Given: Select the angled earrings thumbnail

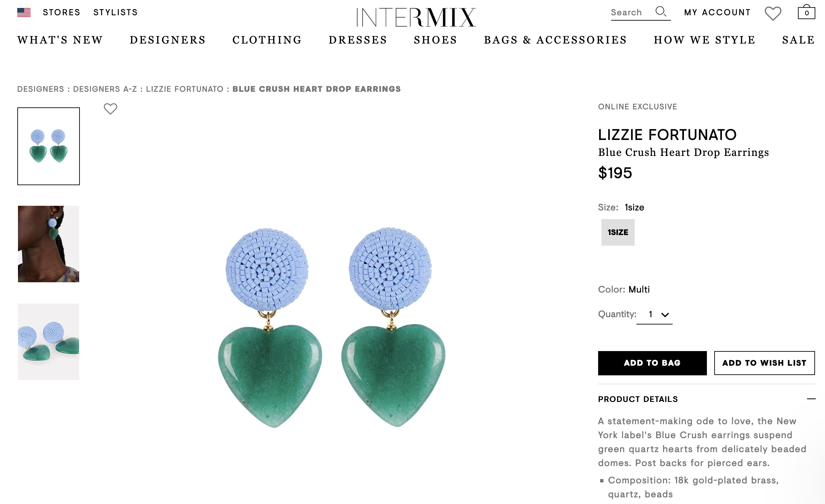Looking at the screenshot, I should (49, 342).
